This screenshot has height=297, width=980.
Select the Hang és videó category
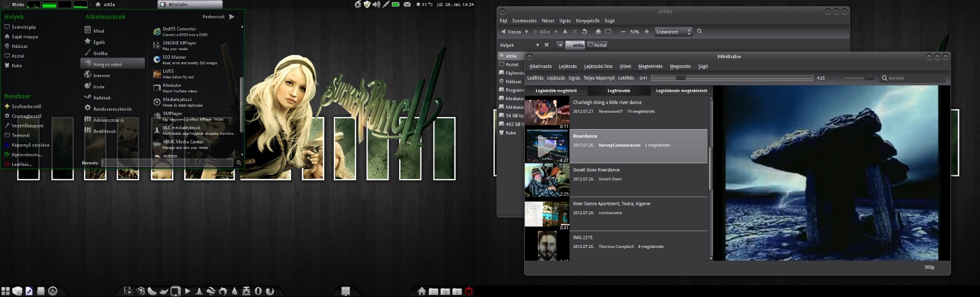tap(112, 63)
